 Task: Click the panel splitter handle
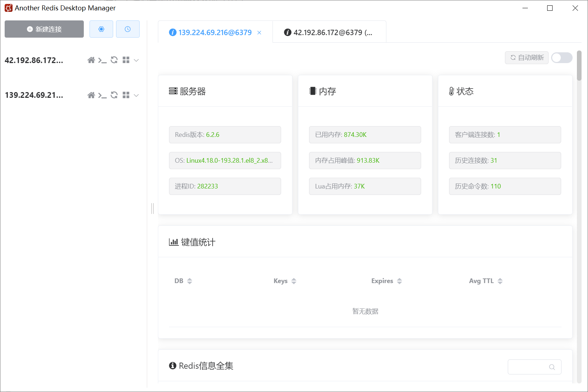click(153, 208)
